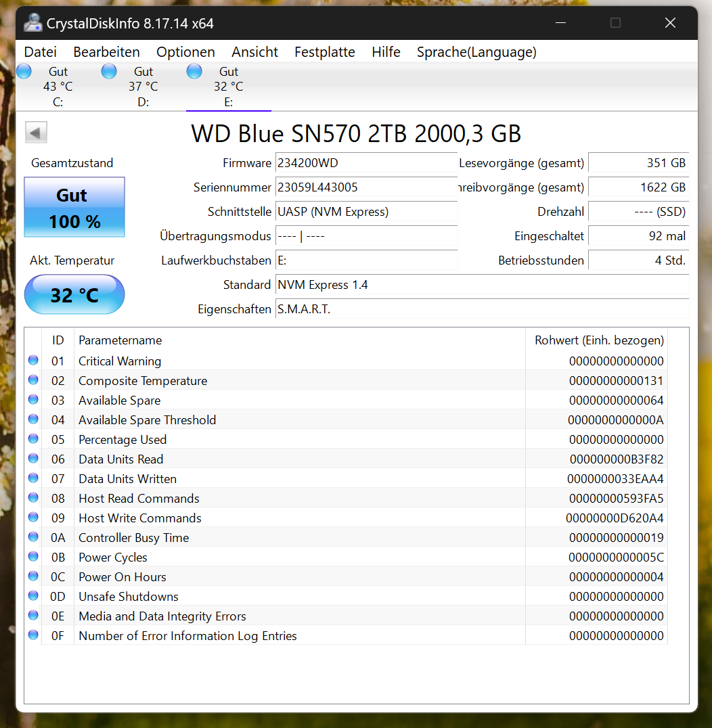The height and width of the screenshot is (728, 712).
Task: Click raw value 00000000000131
Action: pyautogui.click(x=617, y=381)
